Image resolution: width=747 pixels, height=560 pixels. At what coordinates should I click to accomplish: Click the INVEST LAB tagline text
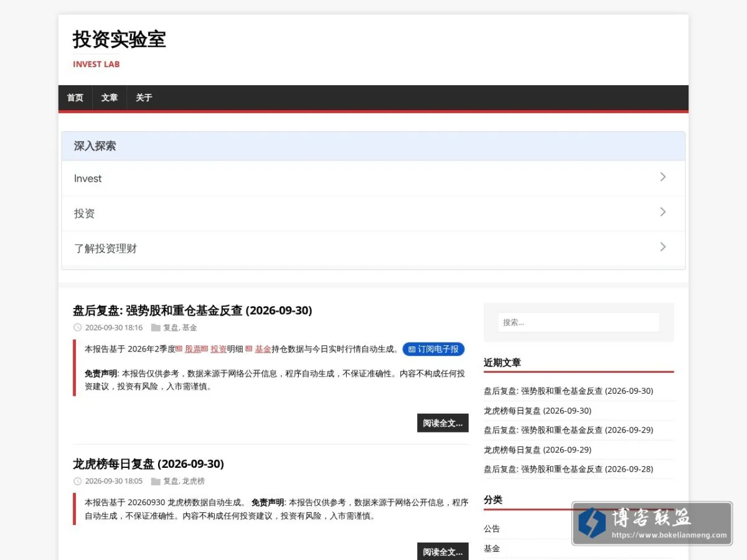(96, 64)
